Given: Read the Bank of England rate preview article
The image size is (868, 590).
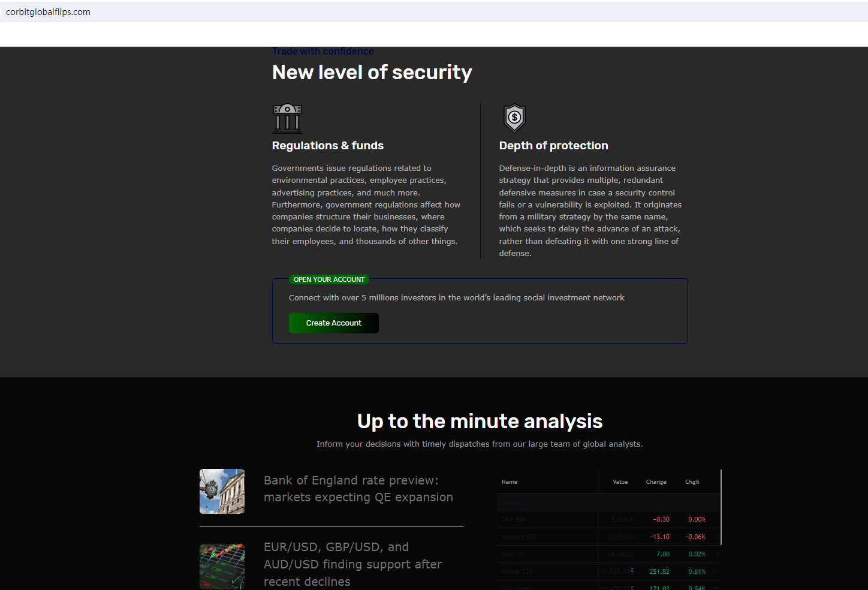Looking at the screenshot, I should [358, 489].
